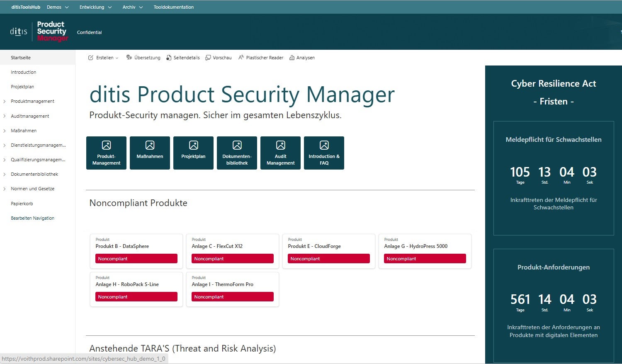Open Analysen from the toolbar
Screen dimensions: 622x364
coord(302,58)
